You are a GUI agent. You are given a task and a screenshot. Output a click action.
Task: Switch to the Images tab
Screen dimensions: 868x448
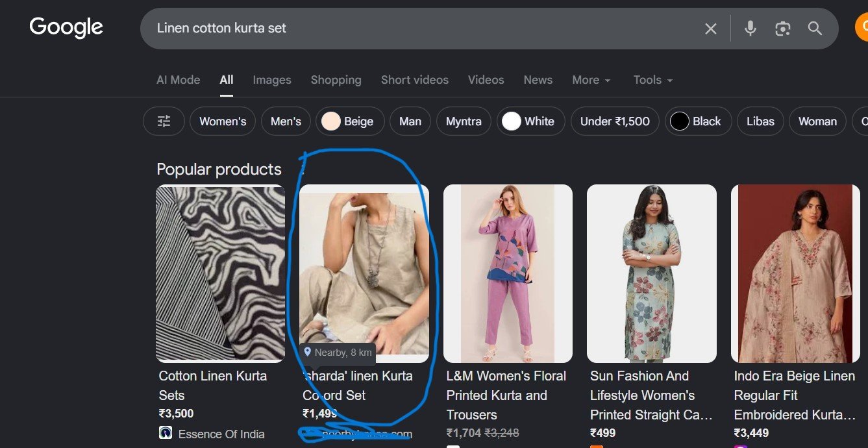pos(272,80)
